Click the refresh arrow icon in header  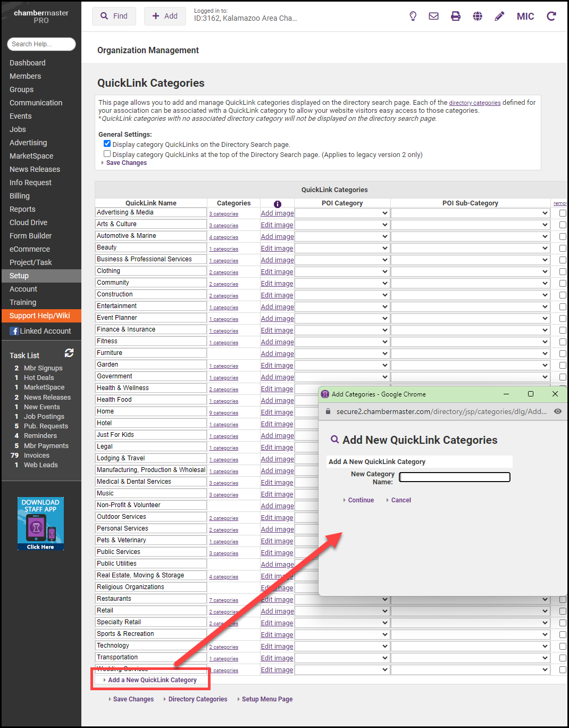coord(551,16)
